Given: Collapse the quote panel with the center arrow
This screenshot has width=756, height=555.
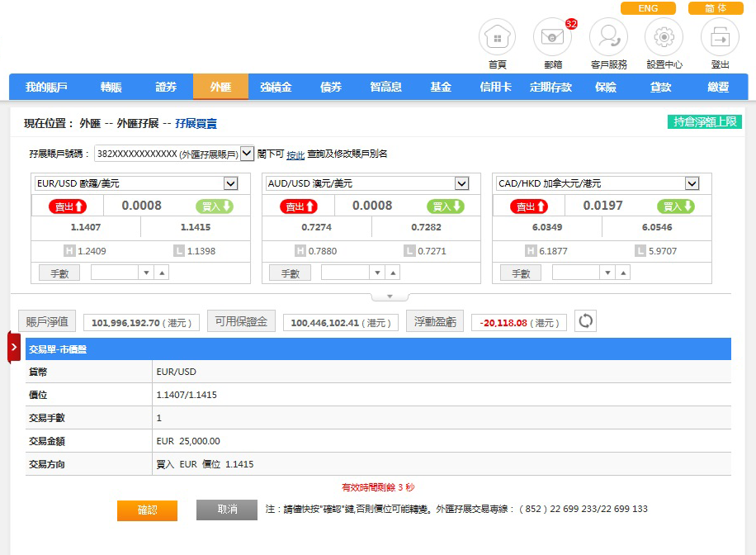Looking at the screenshot, I should [x=390, y=296].
